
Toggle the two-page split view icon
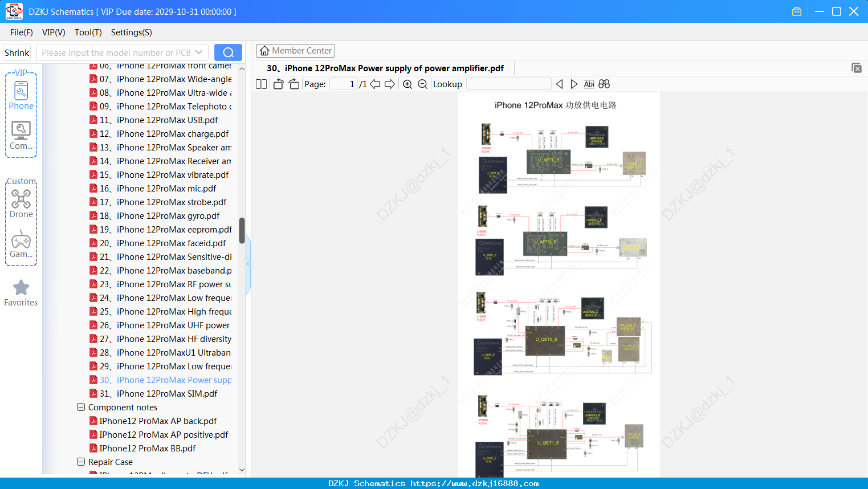[x=261, y=84]
